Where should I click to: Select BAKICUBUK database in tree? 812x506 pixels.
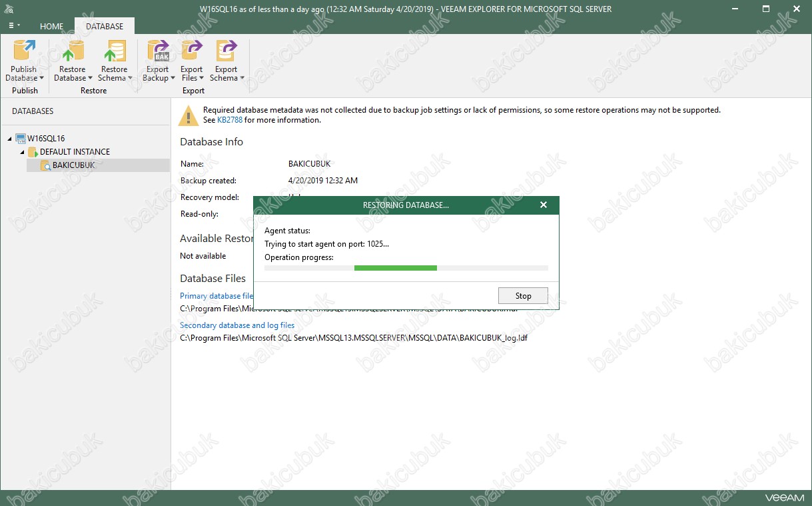pos(74,165)
